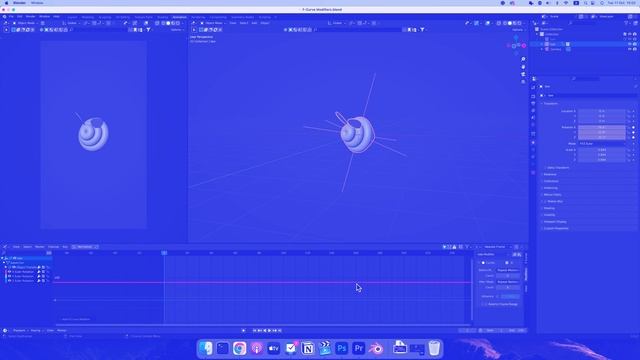The height and width of the screenshot is (360, 640).
Task: Click the Rotation X value field
Action: pos(602,127)
